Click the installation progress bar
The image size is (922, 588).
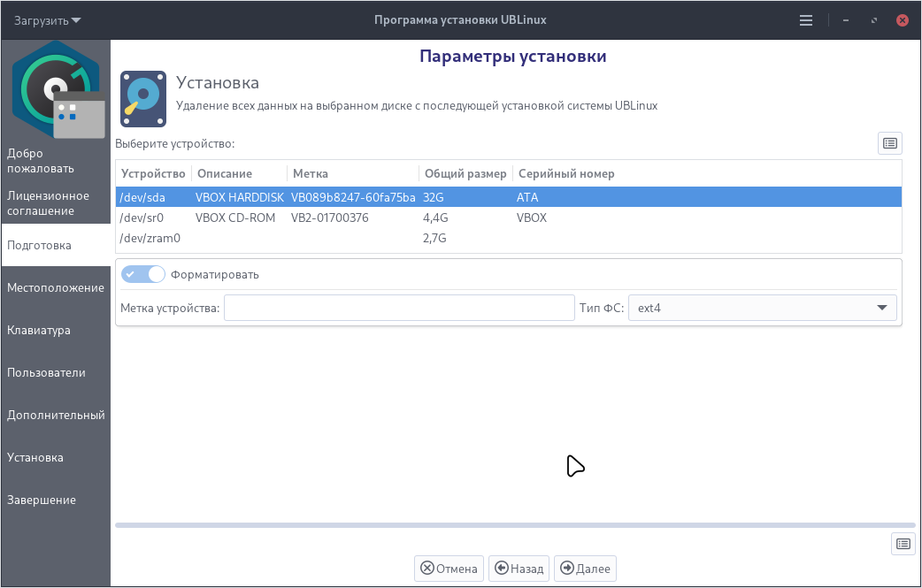click(x=515, y=525)
